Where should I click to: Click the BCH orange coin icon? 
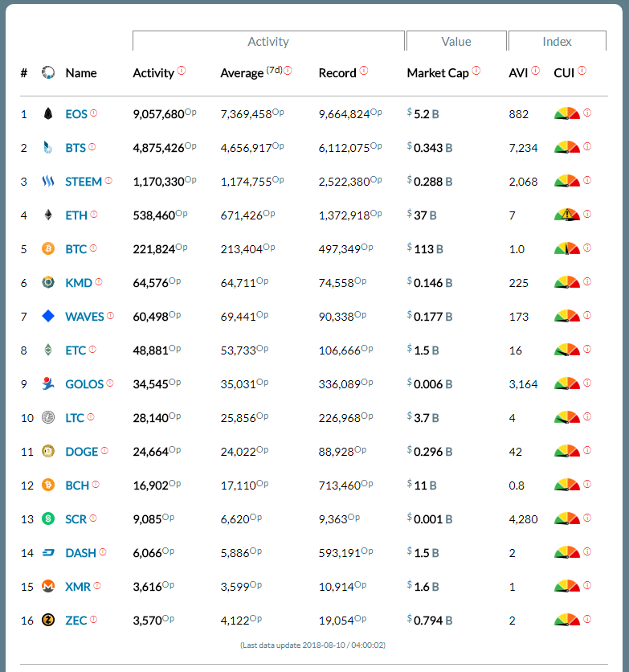48,486
